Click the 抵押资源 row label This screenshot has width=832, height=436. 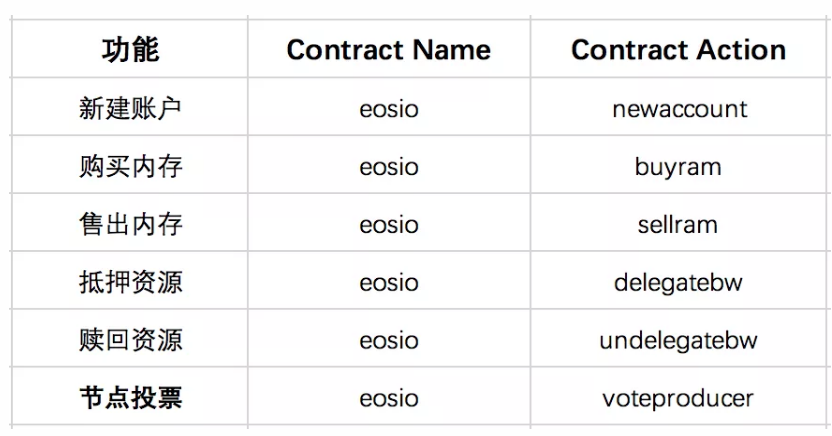(x=130, y=282)
